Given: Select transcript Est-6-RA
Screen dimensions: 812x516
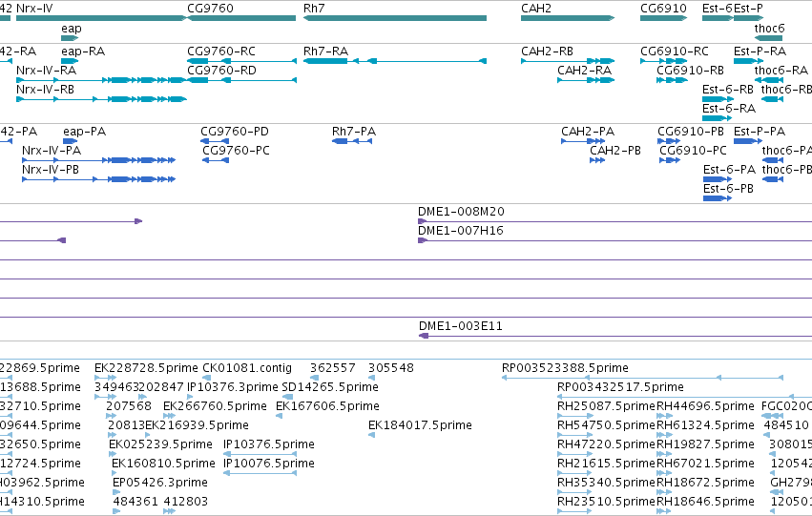Looking at the screenshot, I should 718,118.
